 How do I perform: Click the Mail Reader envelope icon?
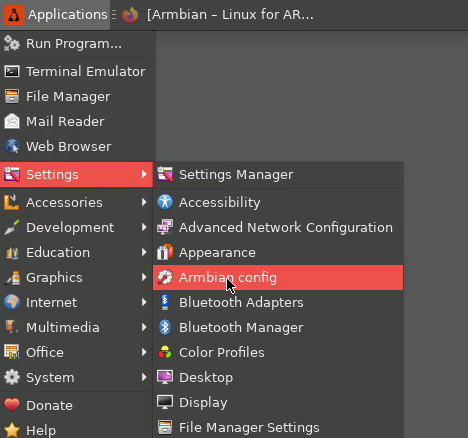click(12, 121)
